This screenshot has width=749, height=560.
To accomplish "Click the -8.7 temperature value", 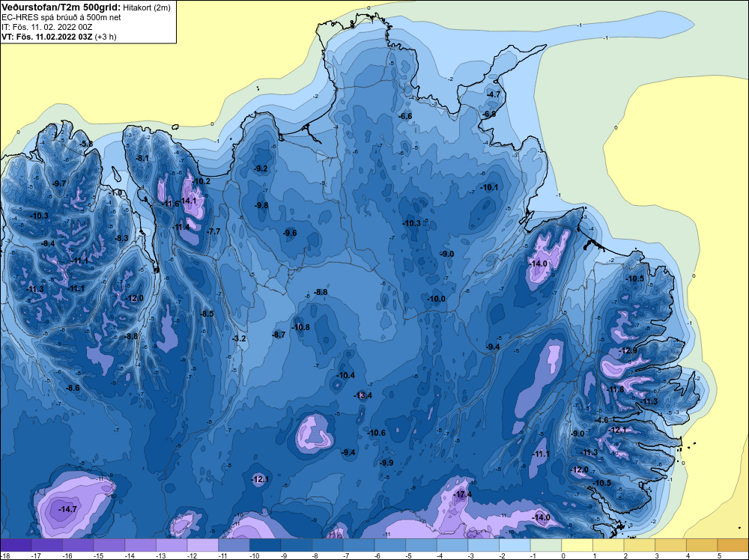I will click(x=279, y=335).
